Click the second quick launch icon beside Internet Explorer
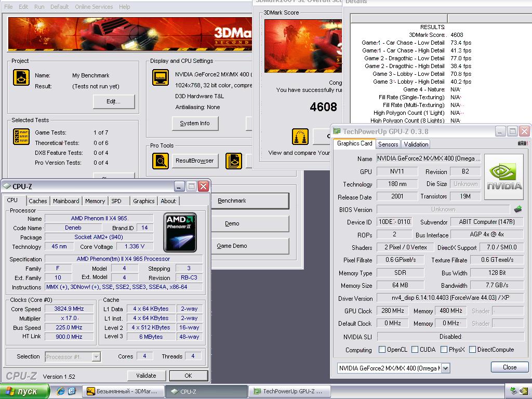532x399 pixels. click(x=72, y=391)
